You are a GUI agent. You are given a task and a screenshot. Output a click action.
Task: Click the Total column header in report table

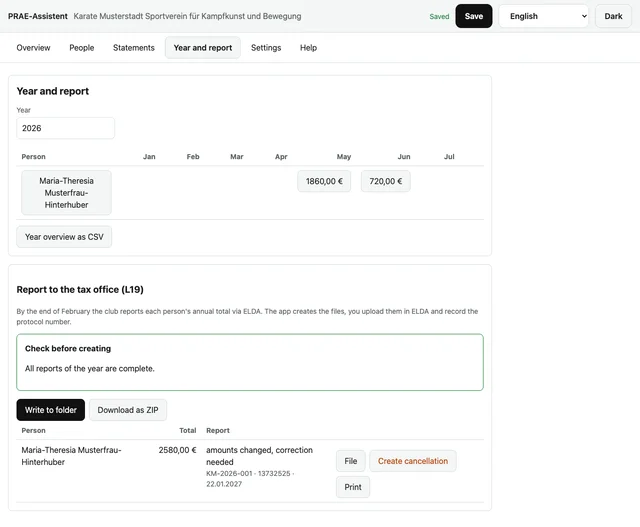[x=188, y=430]
